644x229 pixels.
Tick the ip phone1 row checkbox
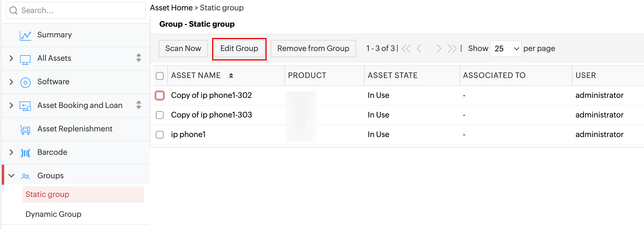(160, 135)
